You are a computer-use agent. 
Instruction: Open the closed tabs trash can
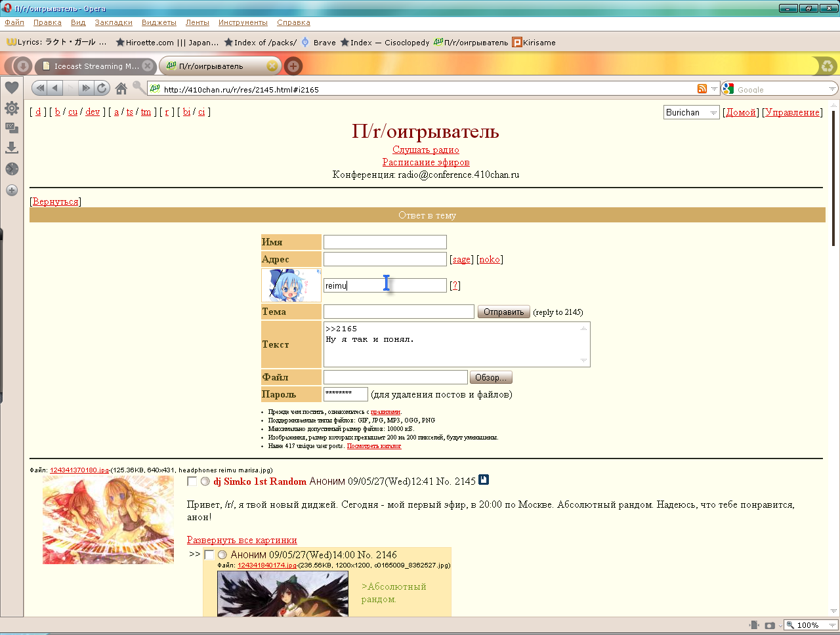827,66
